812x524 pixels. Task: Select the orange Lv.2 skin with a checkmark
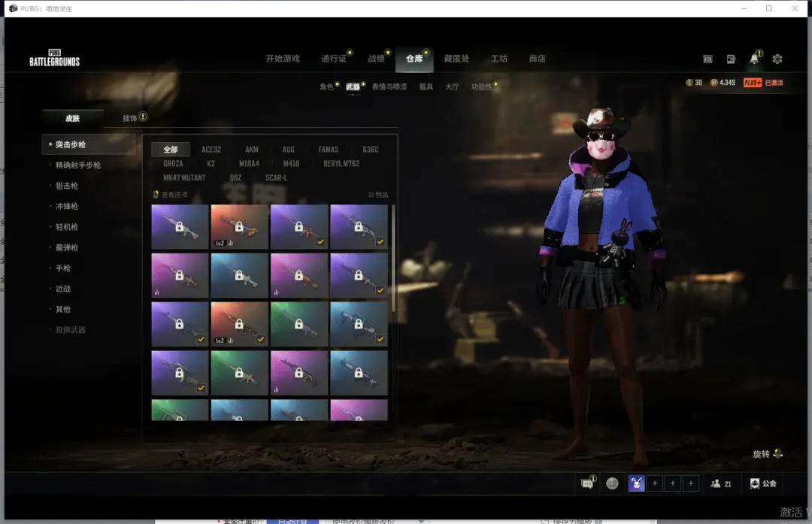tap(239, 324)
